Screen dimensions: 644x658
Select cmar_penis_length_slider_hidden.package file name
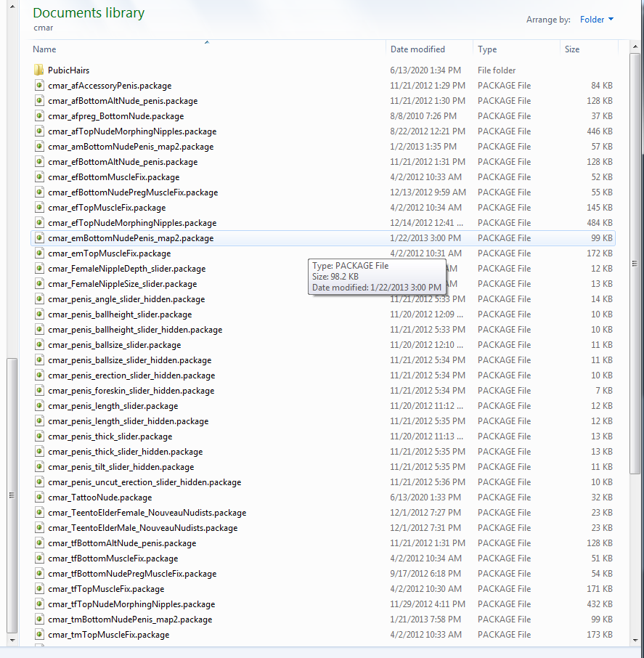point(128,421)
